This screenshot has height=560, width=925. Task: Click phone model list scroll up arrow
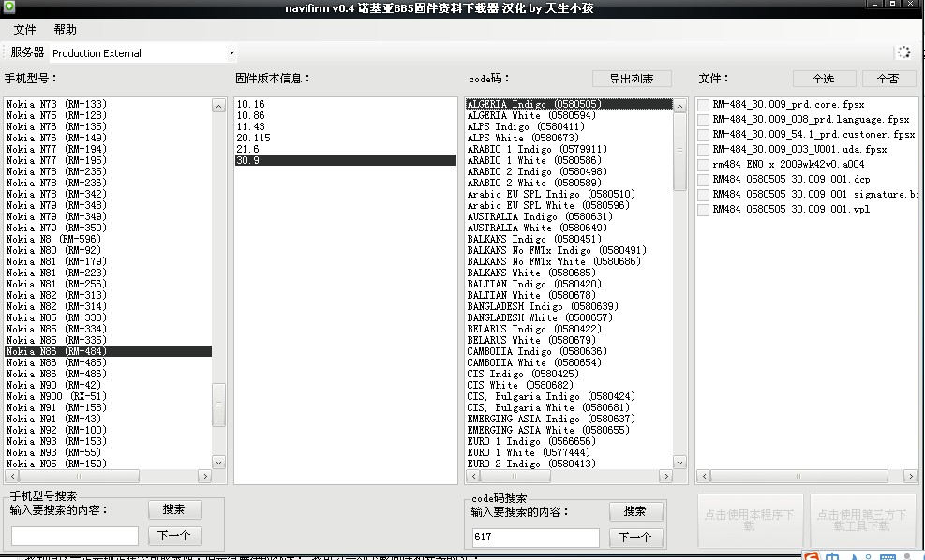point(218,106)
